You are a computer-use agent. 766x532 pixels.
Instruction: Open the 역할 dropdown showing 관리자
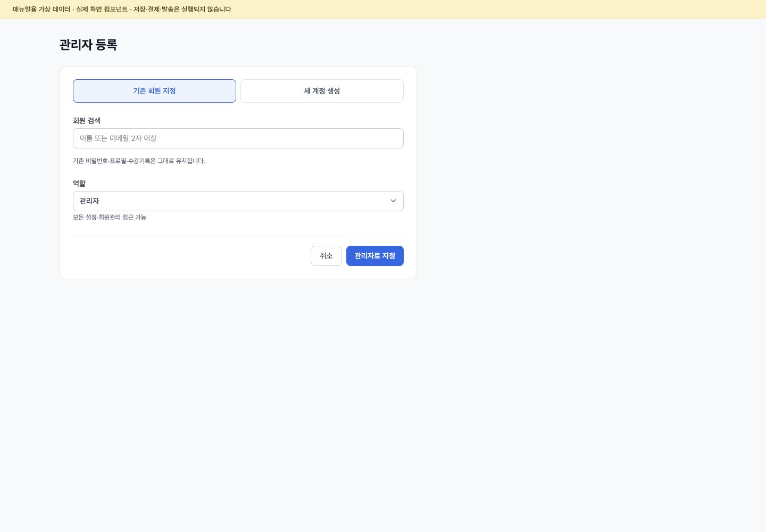point(238,201)
